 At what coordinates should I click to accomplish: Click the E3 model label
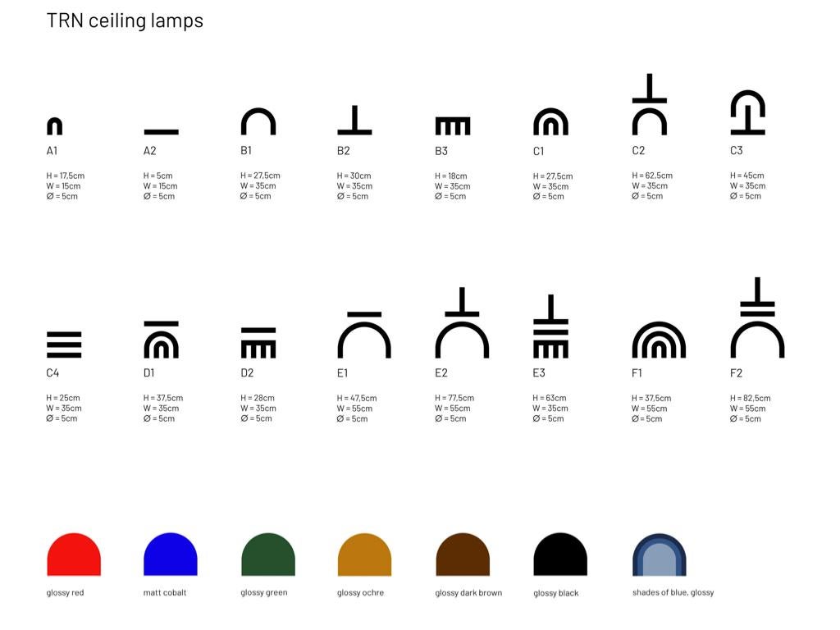tap(539, 373)
